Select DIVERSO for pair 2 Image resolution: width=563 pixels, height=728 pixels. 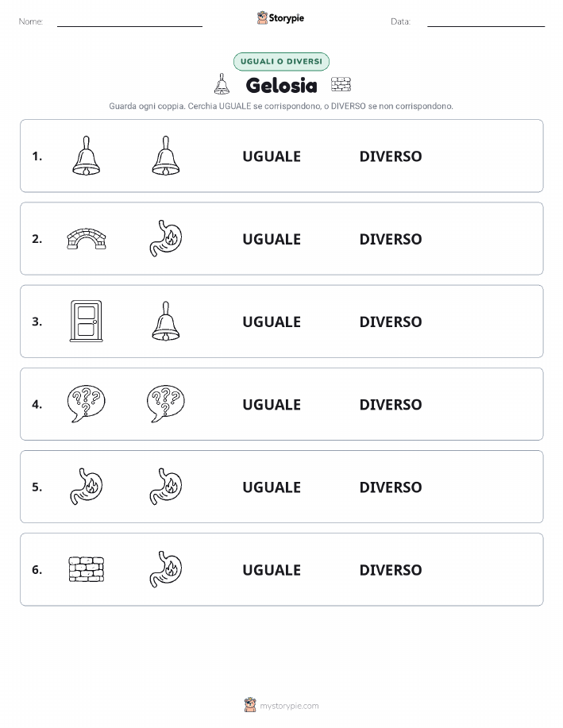(391, 239)
